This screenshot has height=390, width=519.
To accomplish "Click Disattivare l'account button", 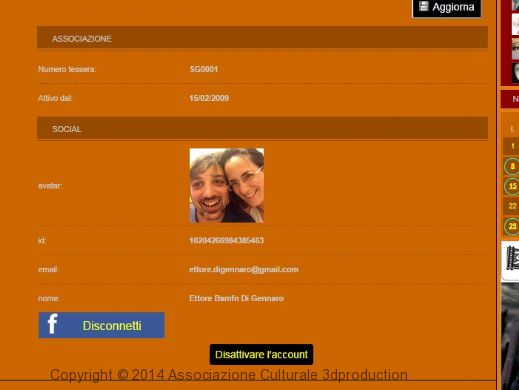I will pos(261,355).
